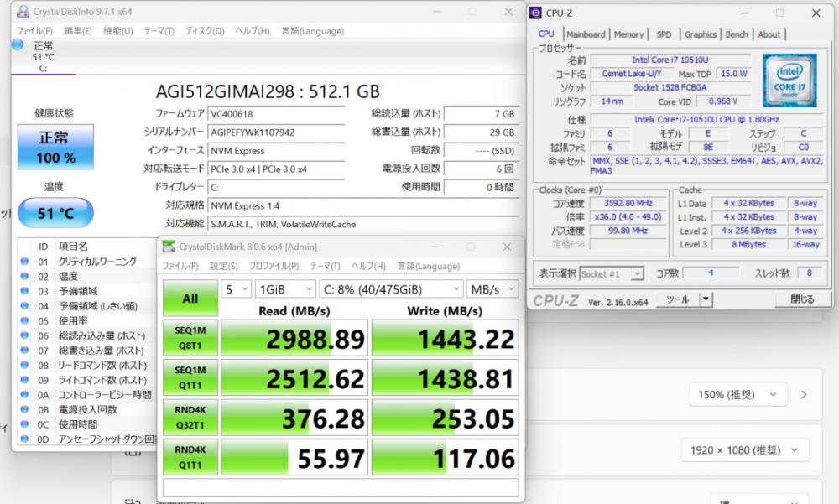Switch to SPD tab in CPU-Z
839x504 pixels.
pos(664,34)
